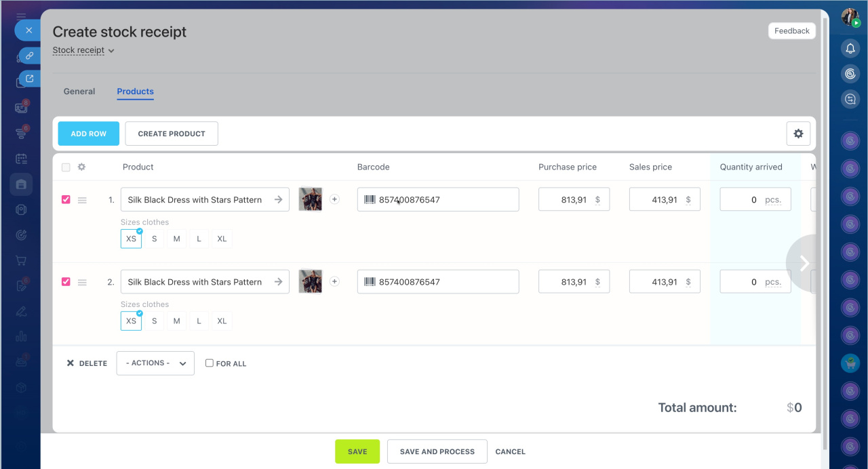The height and width of the screenshot is (469, 868).
Task: Click the column settings gear in header
Action: (82, 167)
